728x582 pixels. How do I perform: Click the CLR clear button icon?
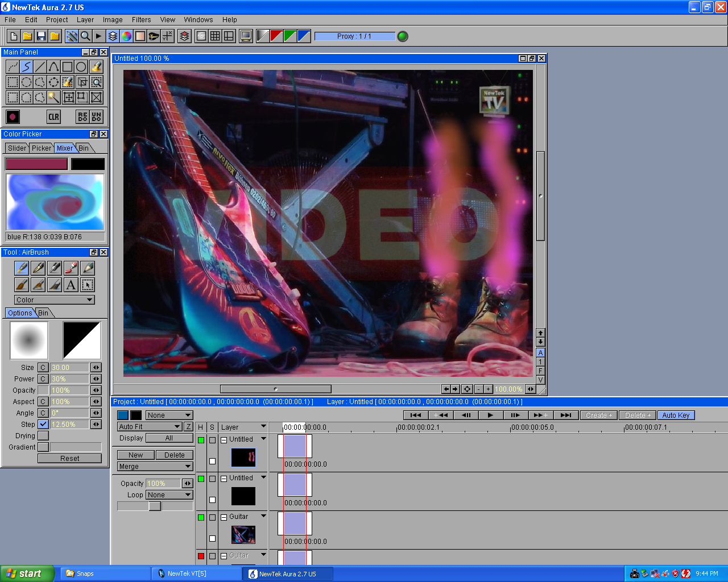coord(54,117)
